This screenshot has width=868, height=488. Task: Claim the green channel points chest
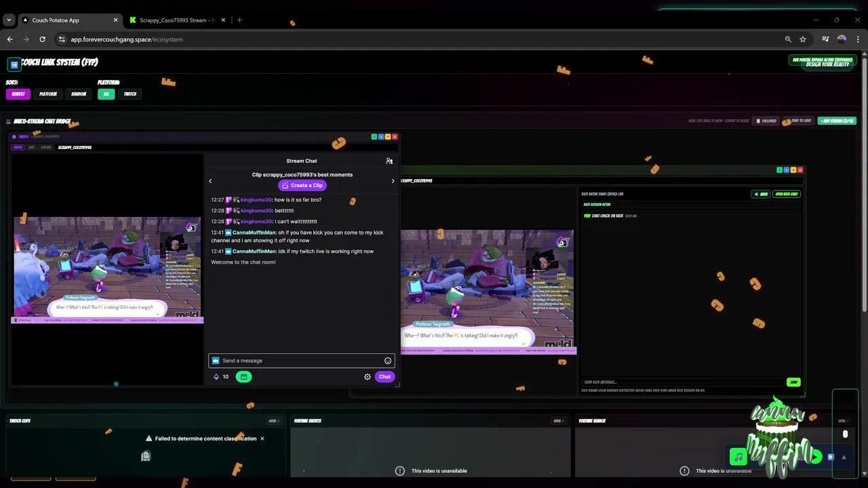coord(243,377)
